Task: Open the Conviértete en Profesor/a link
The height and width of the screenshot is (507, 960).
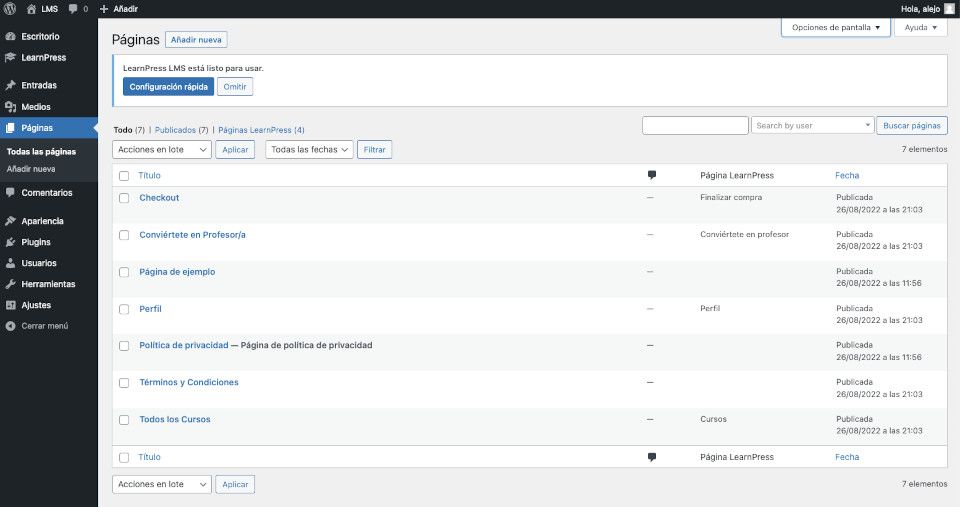Action: pyautogui.click(x=192, y=235)
